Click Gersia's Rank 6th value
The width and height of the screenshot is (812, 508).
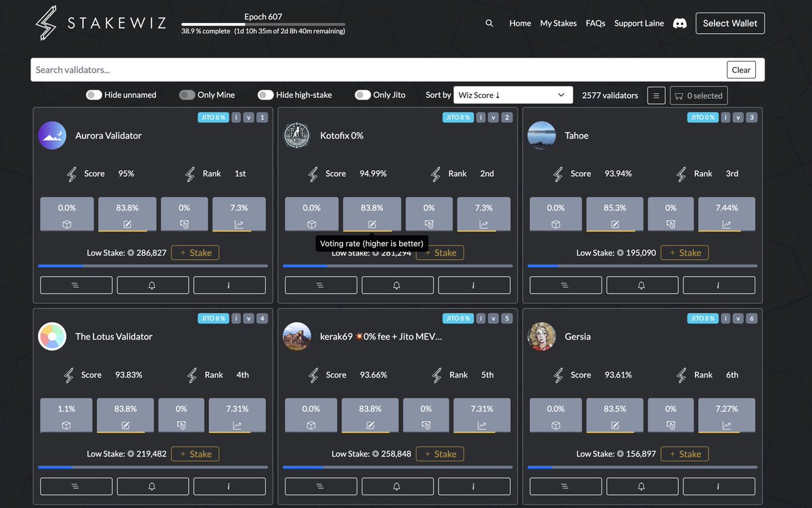click(732, 375)
